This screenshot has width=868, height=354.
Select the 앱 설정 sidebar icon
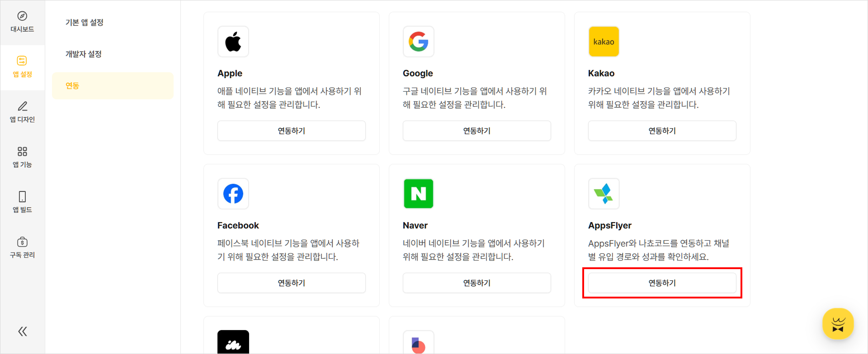coord(22,61)
